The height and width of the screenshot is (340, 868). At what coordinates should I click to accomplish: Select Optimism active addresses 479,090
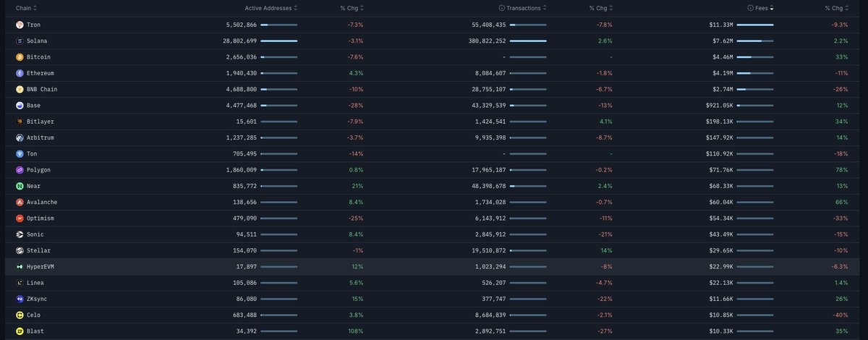(244, 218)
